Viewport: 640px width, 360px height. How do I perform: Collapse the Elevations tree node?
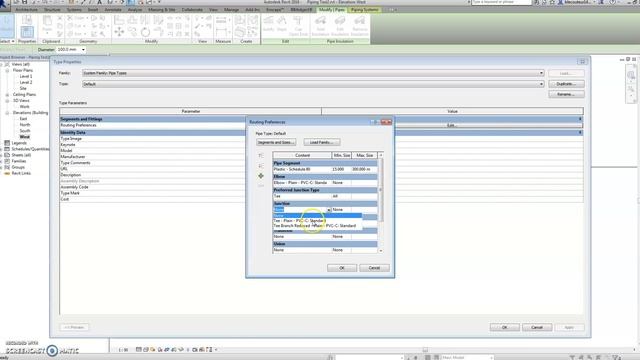7,113
